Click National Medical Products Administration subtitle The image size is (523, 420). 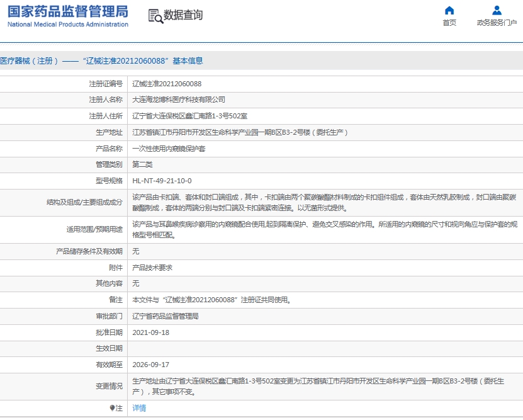[x=68, y=25]
